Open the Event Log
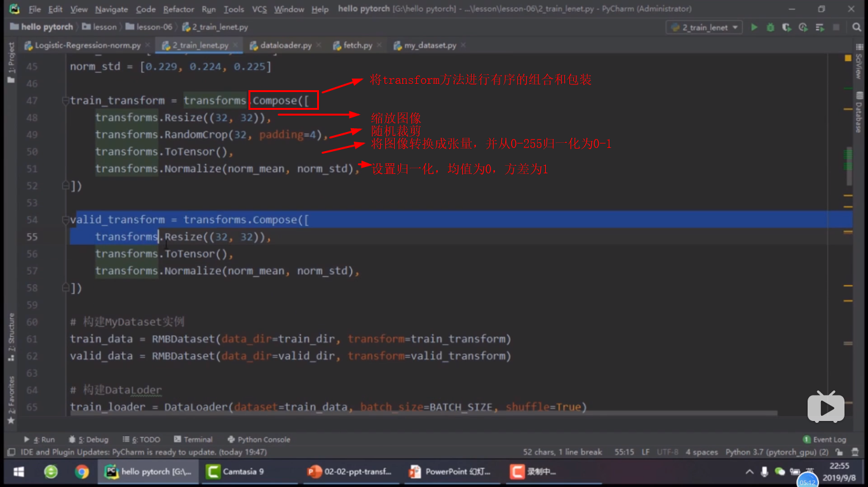Image resolution: width=868 pixels, height=487 pixels. click(825, 439)
